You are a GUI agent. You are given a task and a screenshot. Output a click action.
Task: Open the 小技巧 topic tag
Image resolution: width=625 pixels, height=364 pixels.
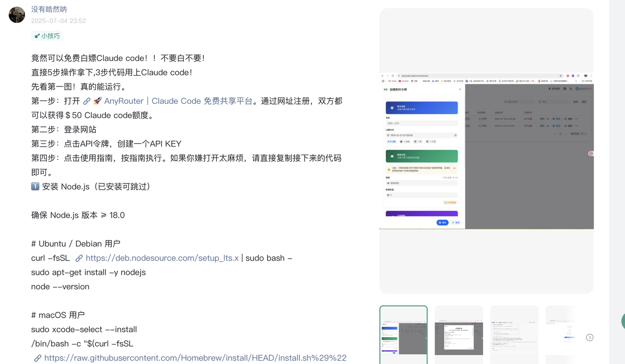tap(47, 36)
